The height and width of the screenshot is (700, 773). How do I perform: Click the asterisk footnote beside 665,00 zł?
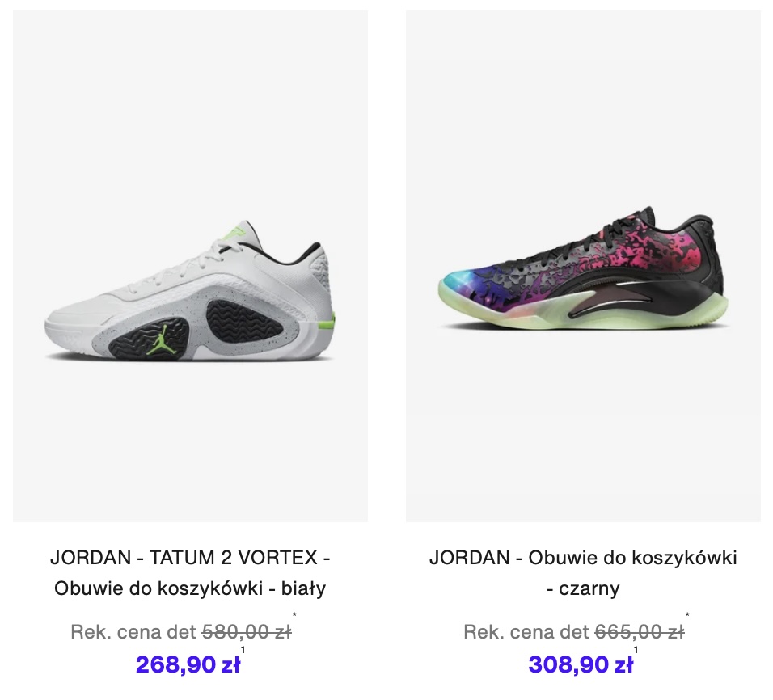click(687, 614)
